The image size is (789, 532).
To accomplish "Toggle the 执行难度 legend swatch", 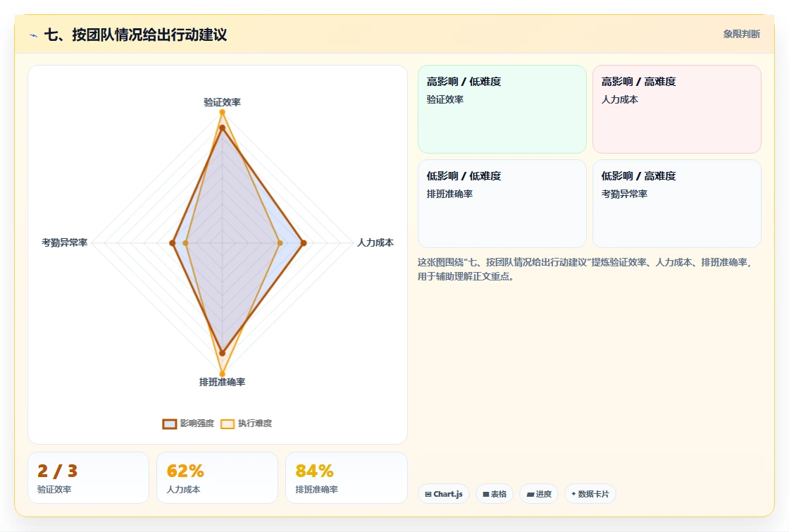I will [228, 423].
